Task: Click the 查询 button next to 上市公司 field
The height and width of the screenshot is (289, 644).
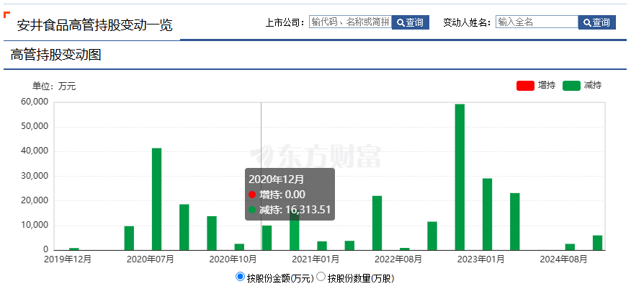Action: [x=411, y=22]
